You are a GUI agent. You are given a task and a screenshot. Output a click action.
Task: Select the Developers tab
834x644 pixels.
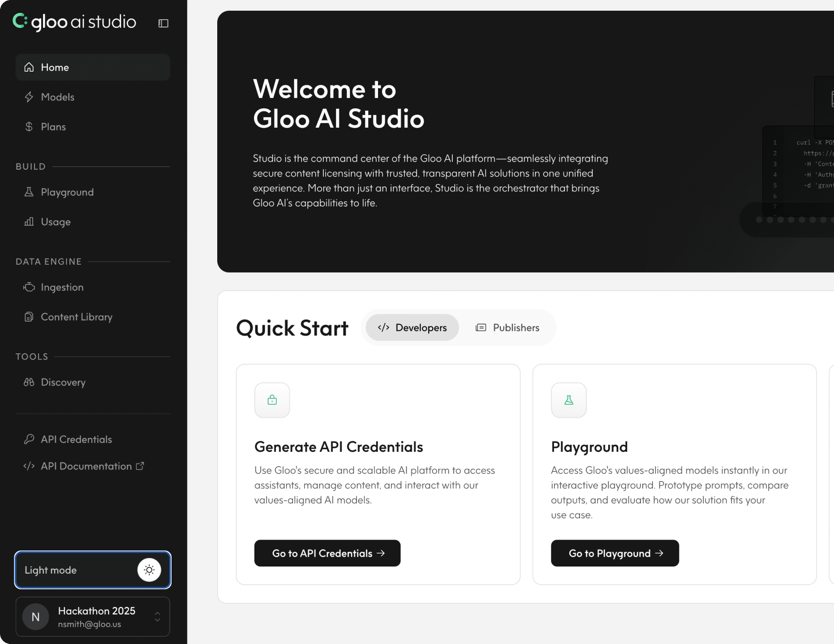click(x=412, y=327)
